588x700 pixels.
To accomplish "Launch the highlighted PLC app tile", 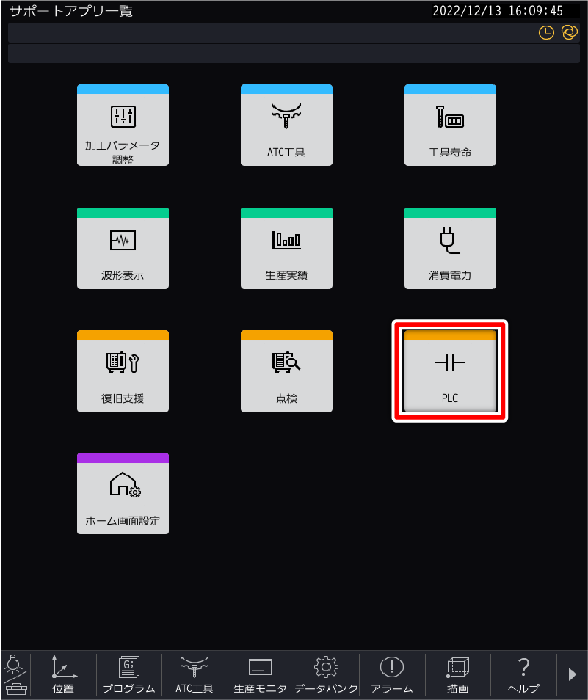I will coord(450,371).
